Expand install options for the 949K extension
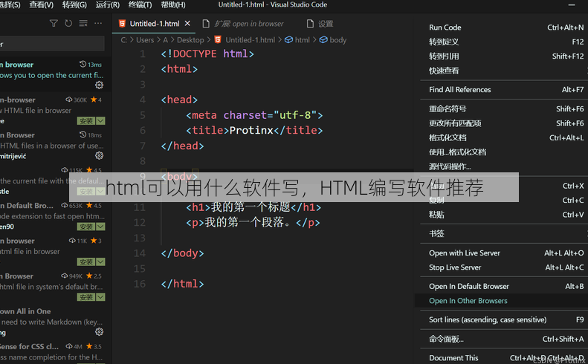 (x=100, y=297)
